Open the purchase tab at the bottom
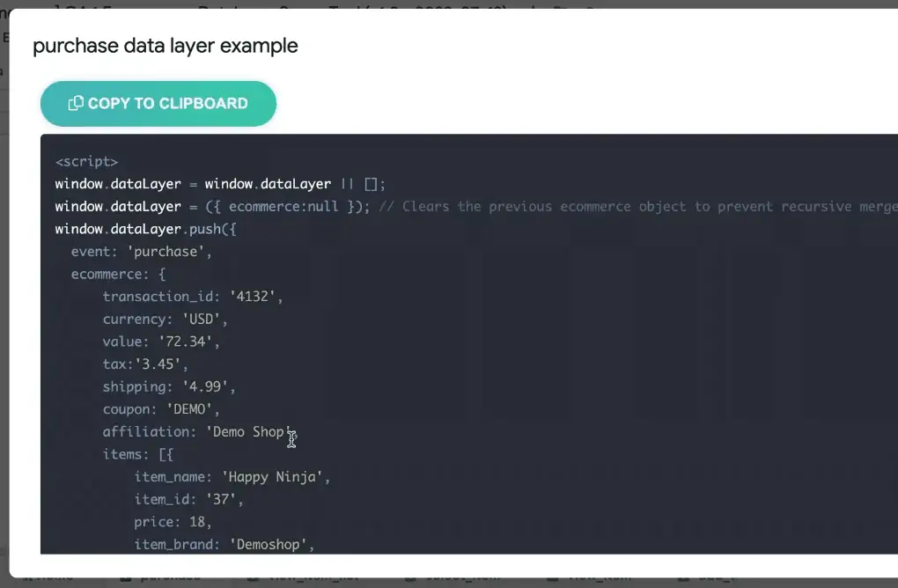 click(169, 577)
